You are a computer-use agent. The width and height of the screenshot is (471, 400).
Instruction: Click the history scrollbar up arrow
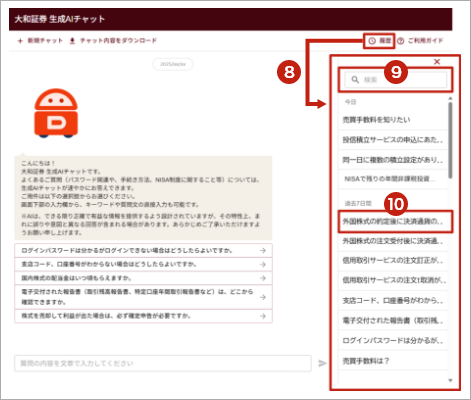point(450,99)
